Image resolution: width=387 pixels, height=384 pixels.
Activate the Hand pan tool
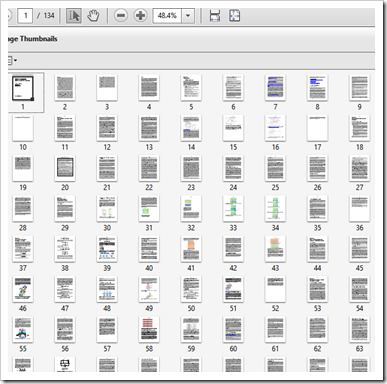click(x=93, y=16)
